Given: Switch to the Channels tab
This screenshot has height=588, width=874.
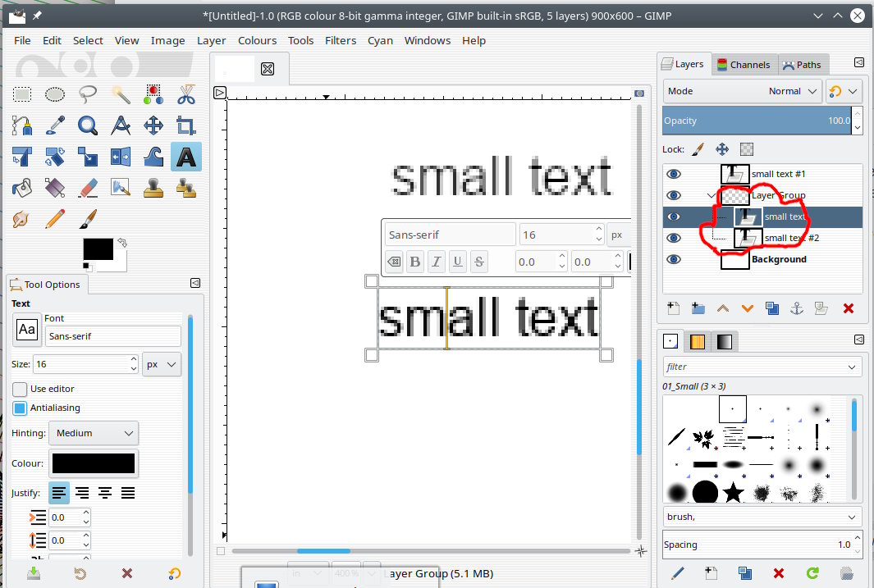Looking at the screenshot, I should (743, 64).
